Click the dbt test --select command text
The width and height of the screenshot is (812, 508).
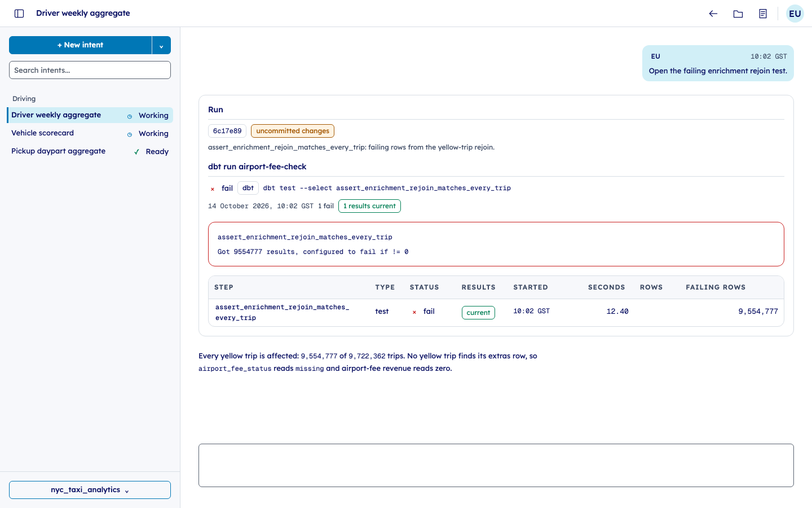click(x=387, y=188)
